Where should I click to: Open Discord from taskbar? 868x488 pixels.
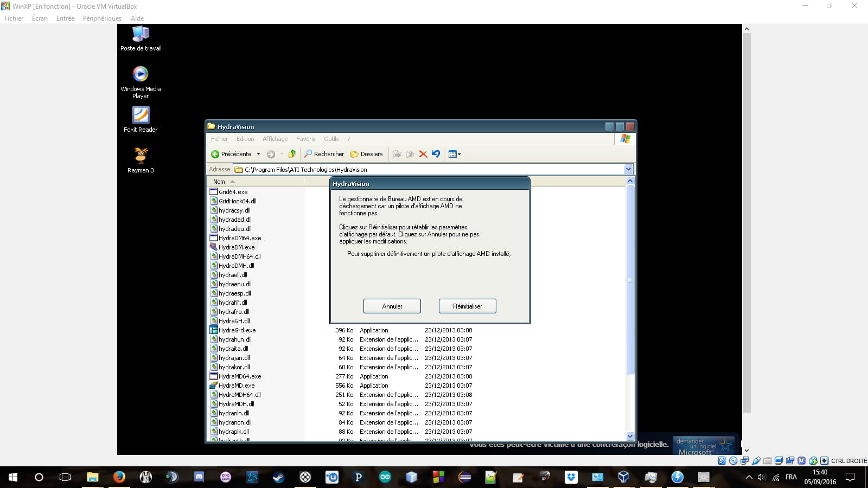pyautogui.click(x=199, y=477)
